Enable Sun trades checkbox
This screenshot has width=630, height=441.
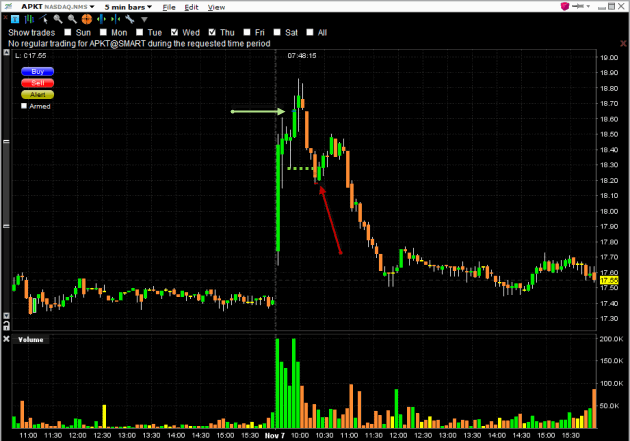click(x=68, y=32)
